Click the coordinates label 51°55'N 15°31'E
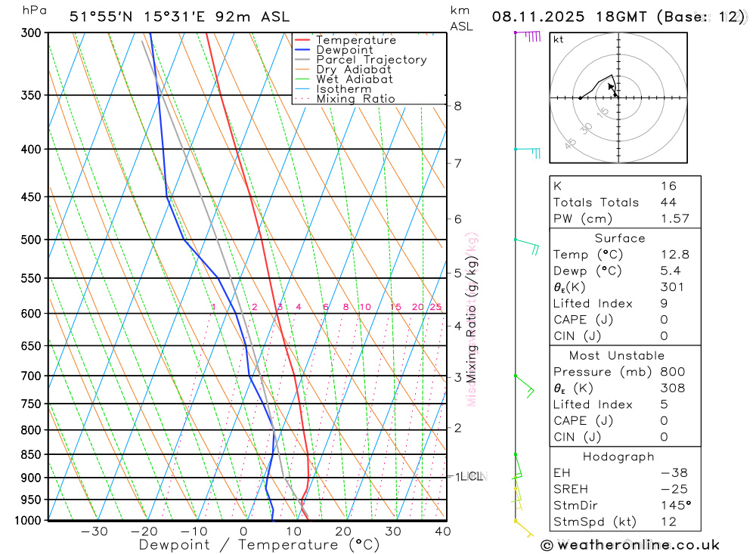 (x=137, y=17)
